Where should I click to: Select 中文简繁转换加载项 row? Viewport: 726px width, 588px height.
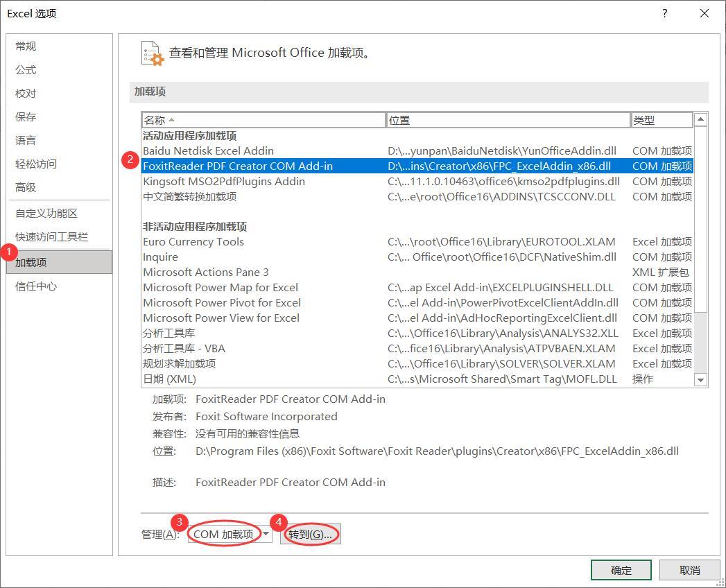click(417, 197)
